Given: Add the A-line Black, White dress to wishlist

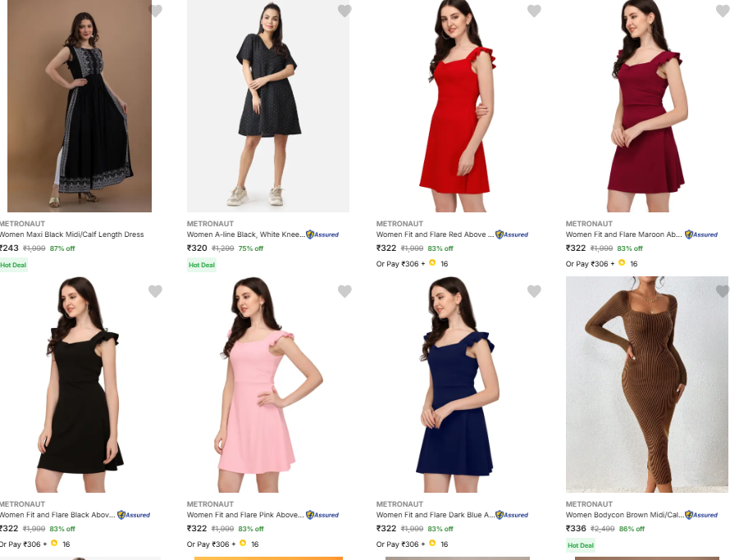Looking at the screenshot, I should click(x=344, y=11).
